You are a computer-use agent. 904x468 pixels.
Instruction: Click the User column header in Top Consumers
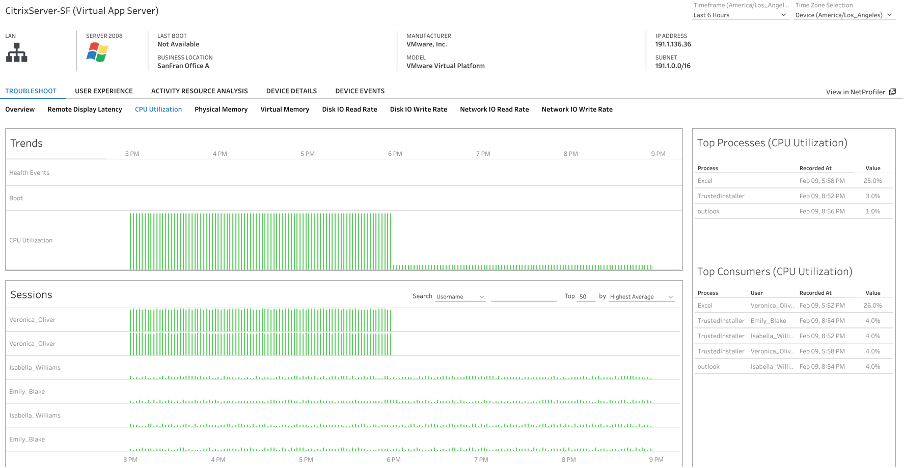756,293
